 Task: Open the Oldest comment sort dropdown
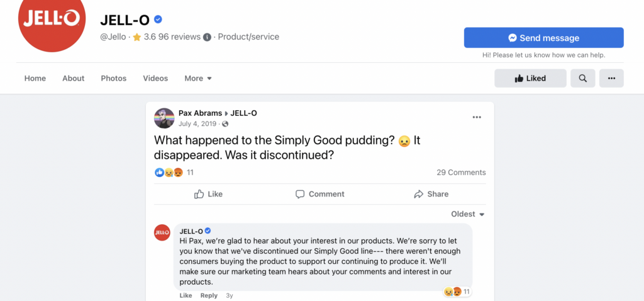coord(468,214)
